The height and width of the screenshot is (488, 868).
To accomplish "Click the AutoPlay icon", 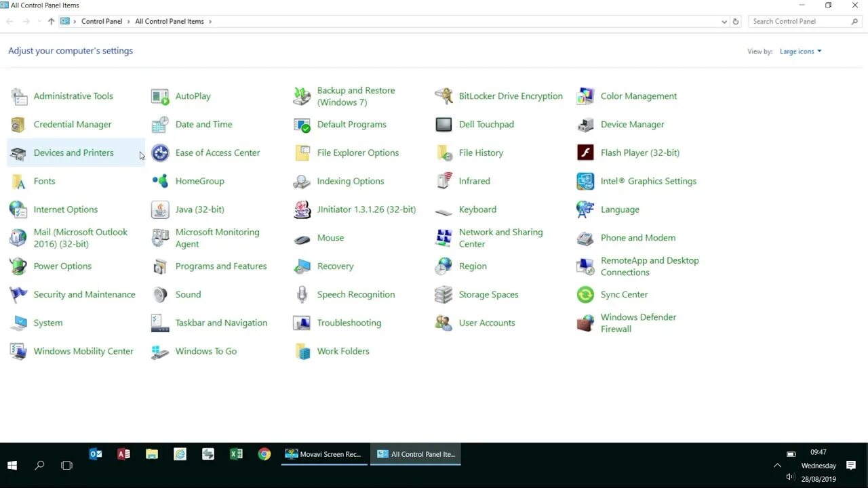I will pos(160,96).
